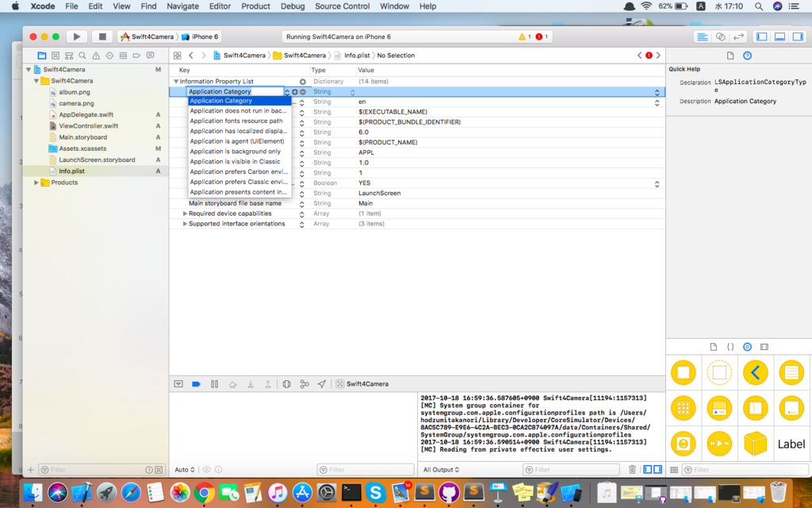The width and height of the screenshot is (812, 508).
Task: Toggle the breakpoints activation button
Action: 197,384
